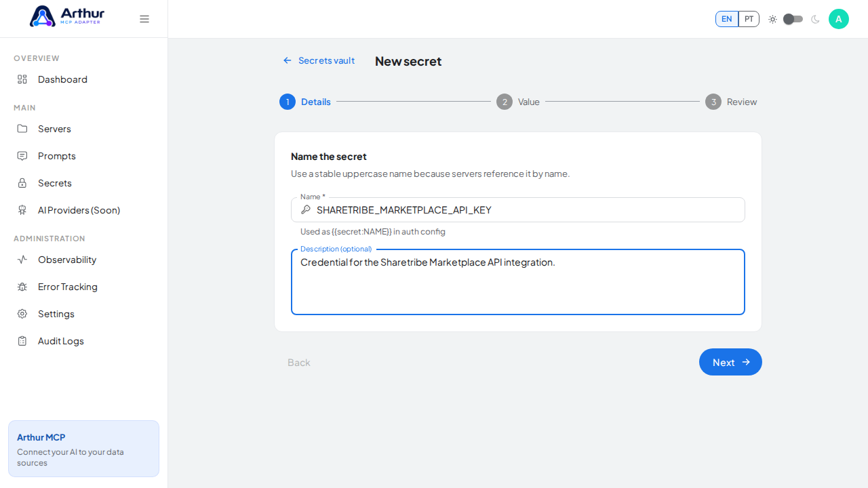This screenshot has width=868, height=488.
Task: Click the Audit Logs clipboard icon
Action: (x=22, y=341)
